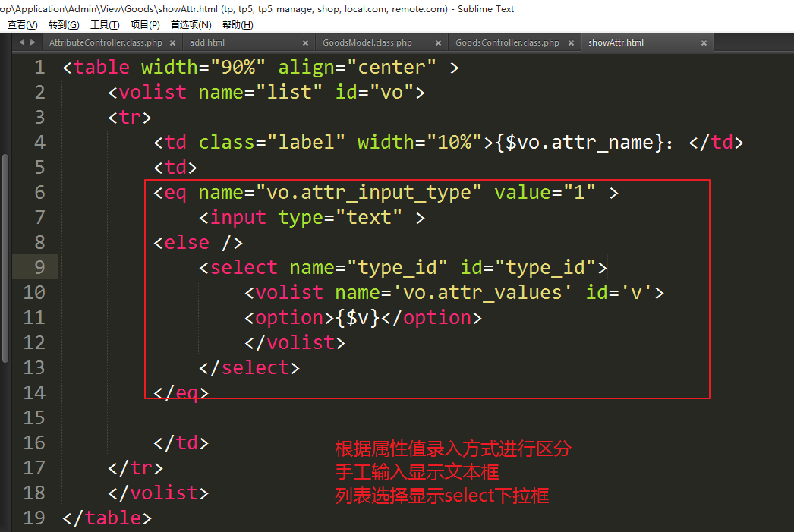Click line number 9 in the gutter

[35, 267]
